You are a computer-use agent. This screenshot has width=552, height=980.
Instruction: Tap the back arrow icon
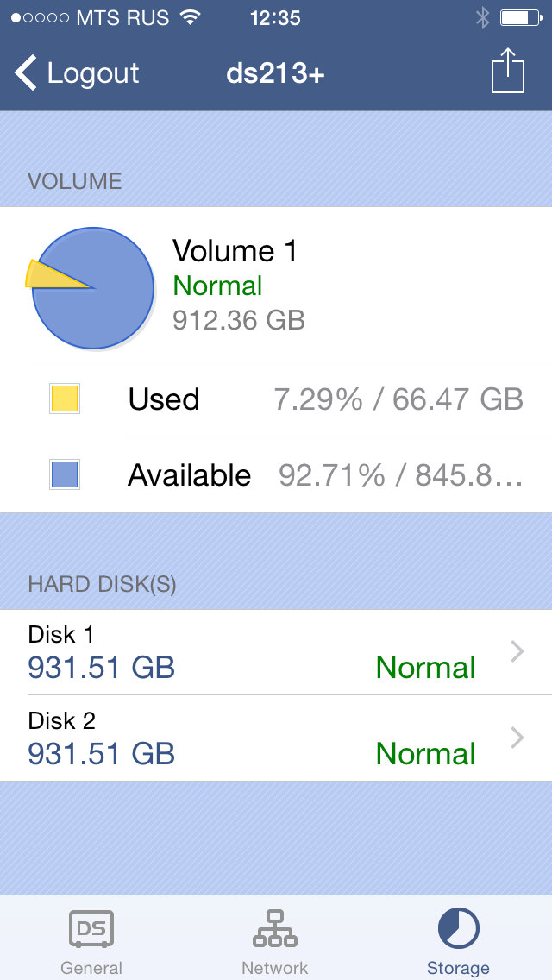tap(27, 73)
